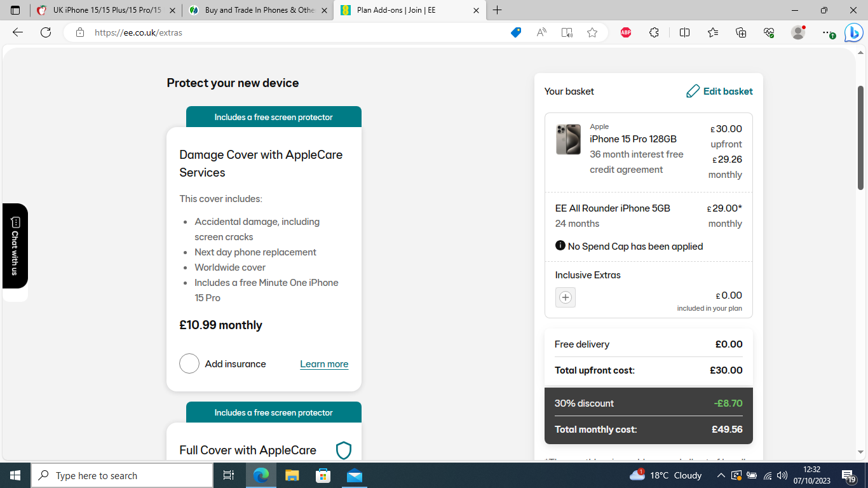This screenshot has height=488, width=868.
Task: Select Add insurance radio for Damage Cover
Action: [189, 363]
